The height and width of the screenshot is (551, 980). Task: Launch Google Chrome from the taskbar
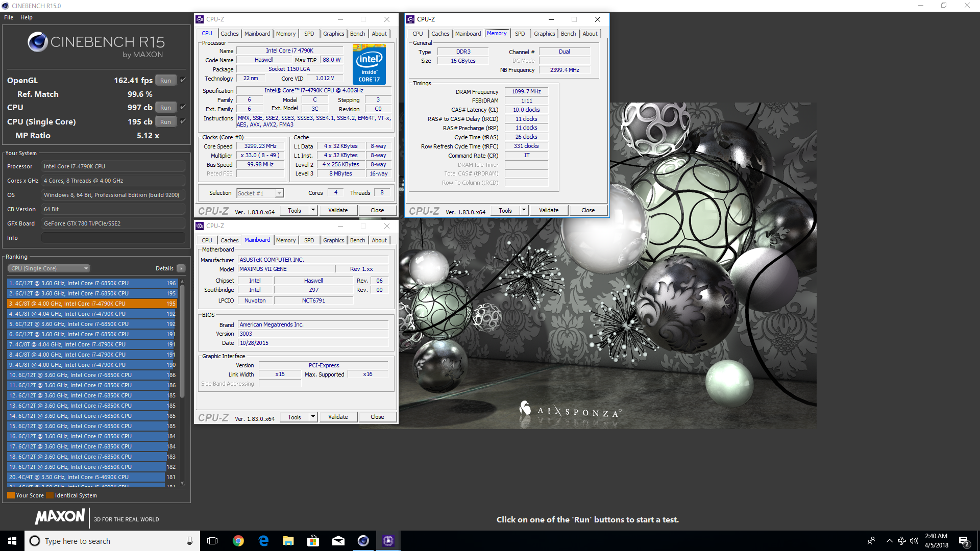238,541
